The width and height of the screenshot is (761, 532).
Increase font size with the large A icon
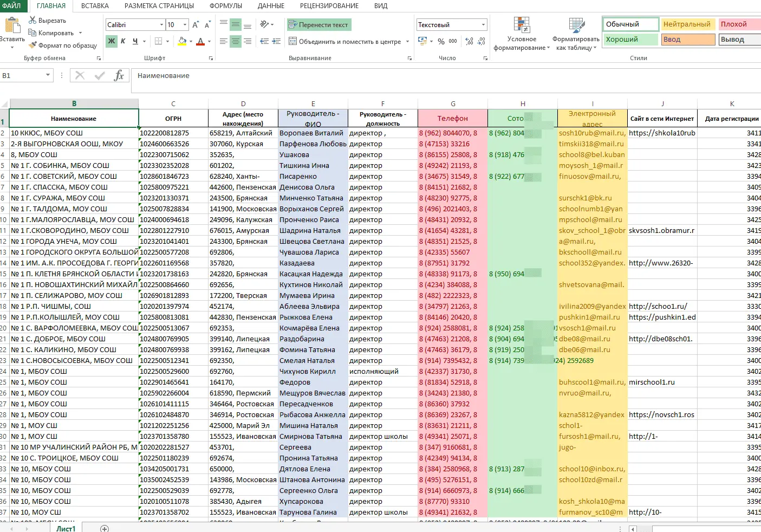point(196,25)
